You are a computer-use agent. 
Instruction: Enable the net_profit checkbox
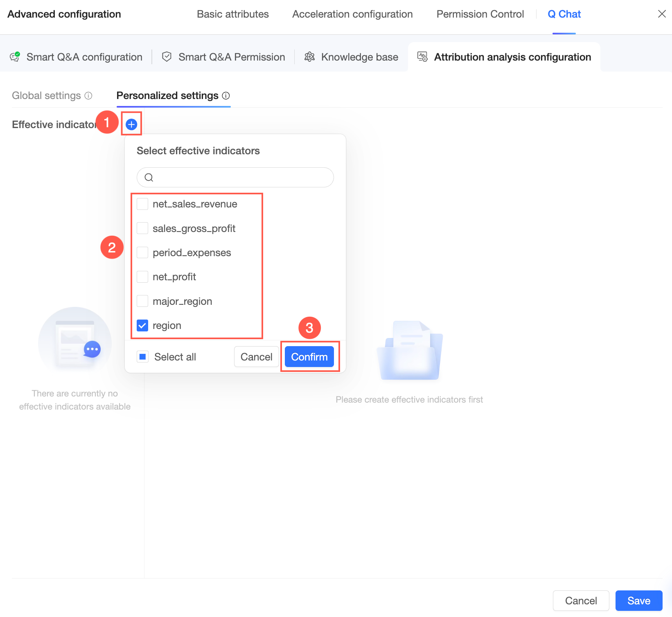[142, 277]
